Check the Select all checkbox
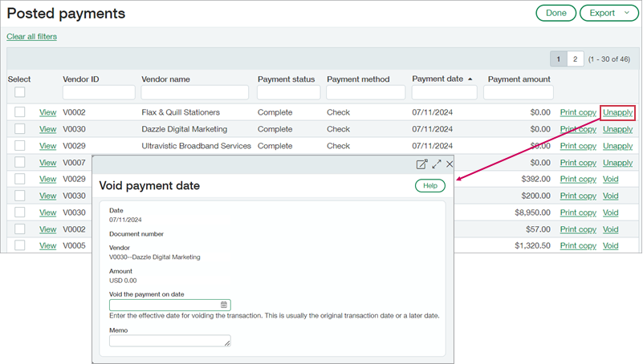The height and width of the screenshot is (364, 643). 20,92
